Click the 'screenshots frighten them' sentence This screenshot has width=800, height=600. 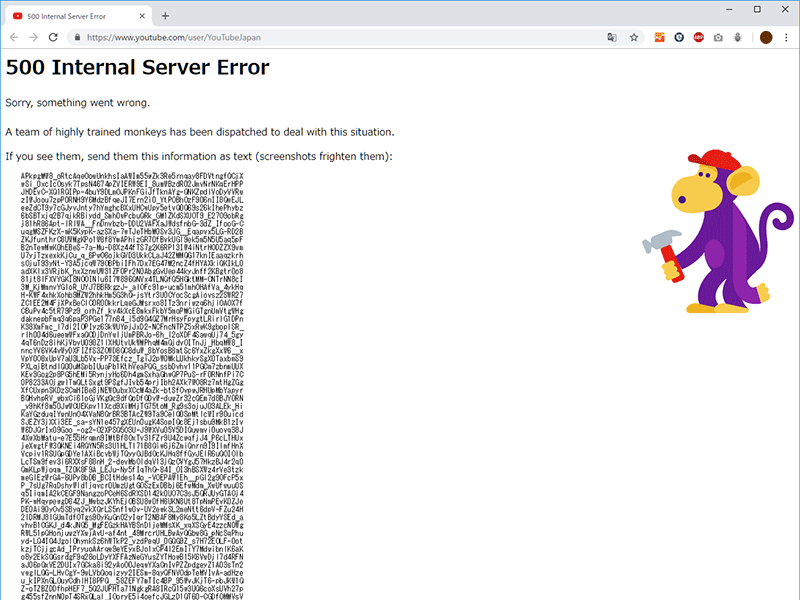click(199, 157)
